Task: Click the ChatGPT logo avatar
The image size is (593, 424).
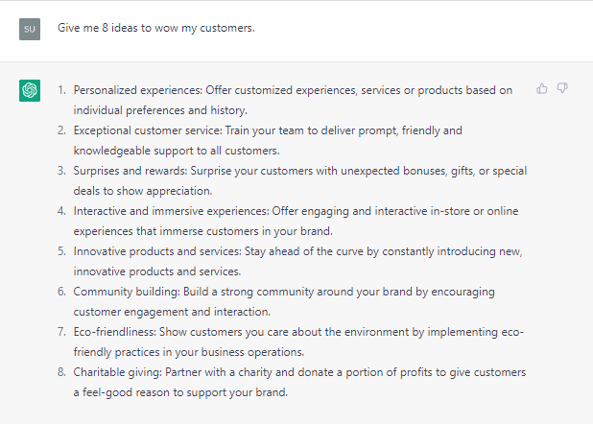Action: 29,91
